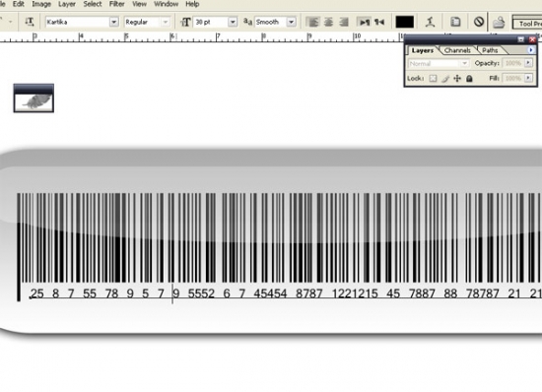Toggle the character and paragraph palettes icon
Screen dimensions: 542x392
click(x=455, y=22)
